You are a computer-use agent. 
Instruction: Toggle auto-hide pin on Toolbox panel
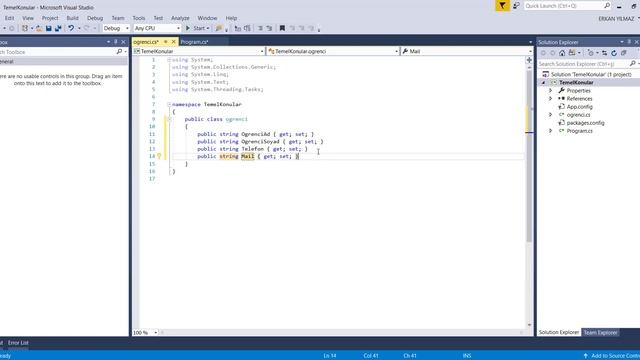tap(116, 42)
